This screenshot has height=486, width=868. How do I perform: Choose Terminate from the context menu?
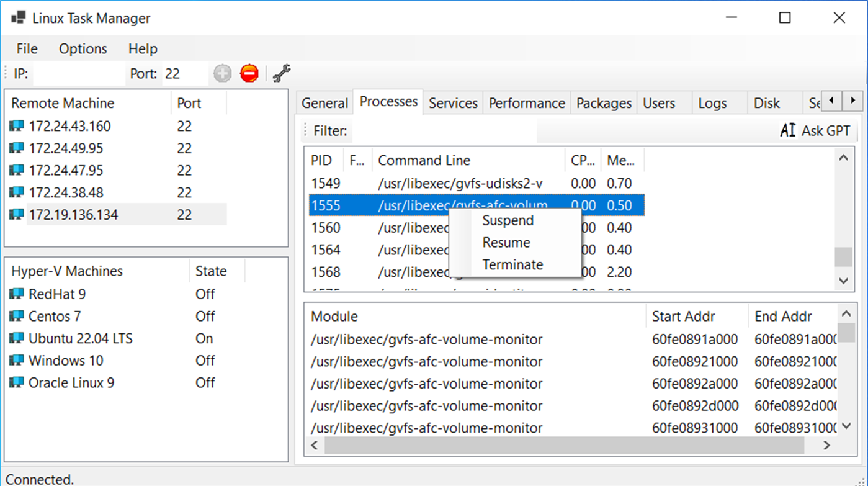512,265
